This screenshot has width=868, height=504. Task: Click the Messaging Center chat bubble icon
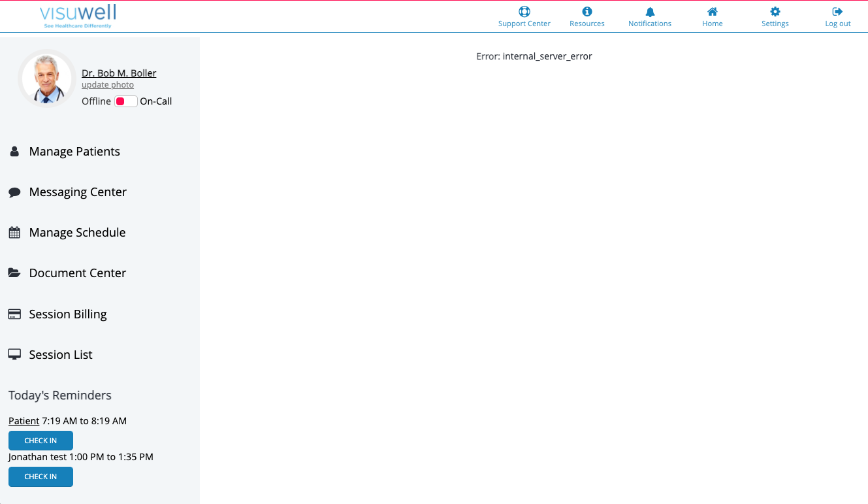tap(14, 192)
